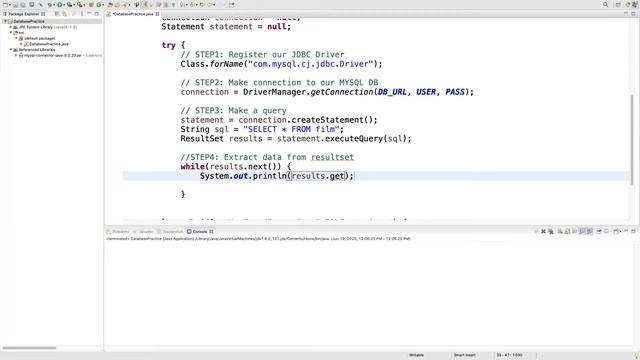The width and height of the screenshot is (640, 360).
Task: Click the External Tools run icon
Action: [x=80, y=5]
